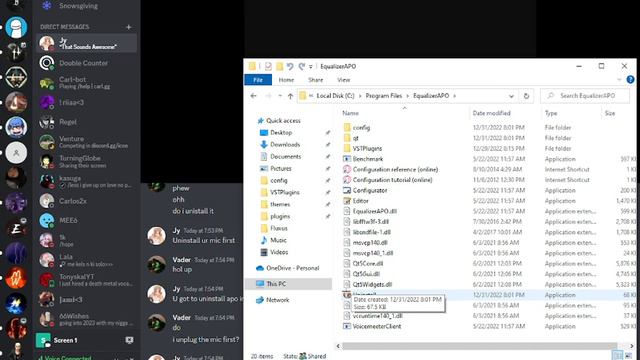
Task: Open recent locations dropdown arrow
Action: [x=280, y=96]
